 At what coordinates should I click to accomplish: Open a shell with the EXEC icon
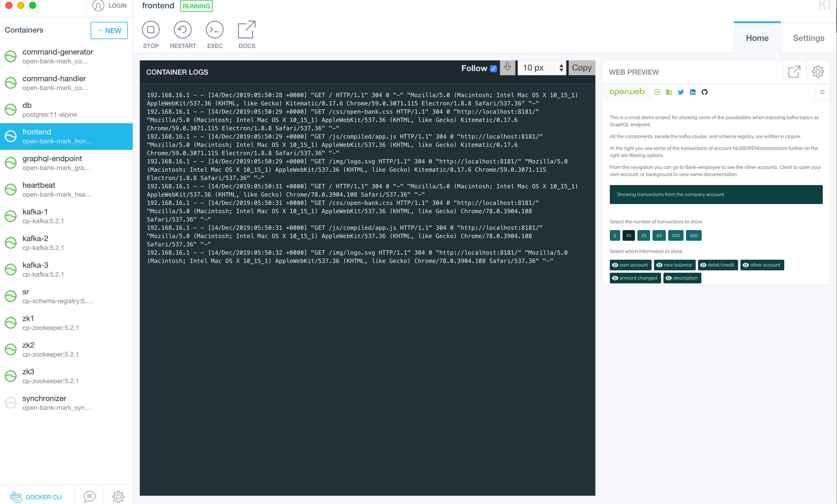pyautogui.click(x=215, y=30)
